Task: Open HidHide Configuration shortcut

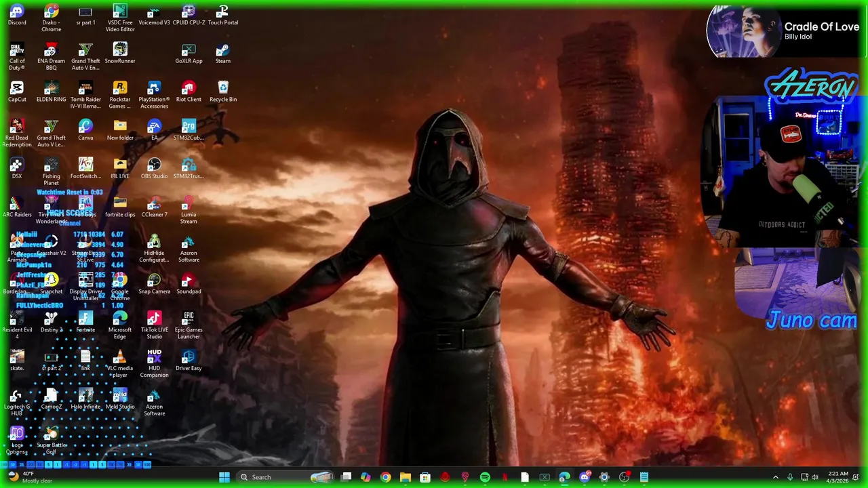Action: (x=154, y=249)
